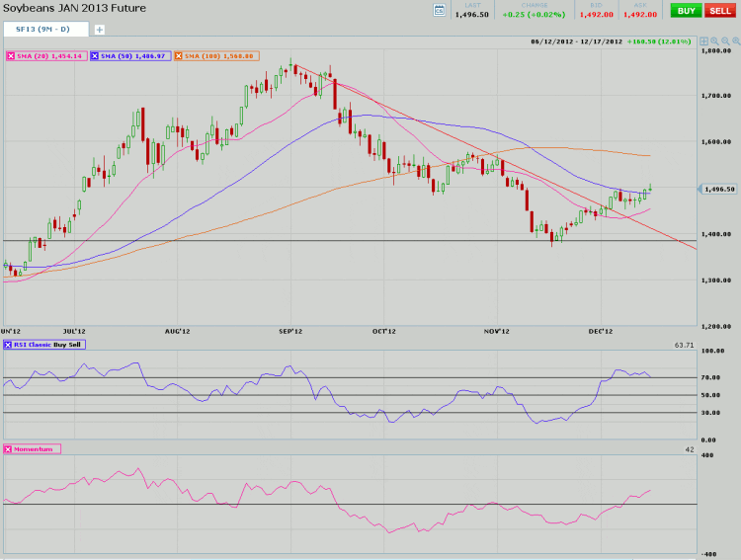This screenshot has width=741, height=560.
Task: Activate the crosshair tool icon
Action: coord(703,41)
